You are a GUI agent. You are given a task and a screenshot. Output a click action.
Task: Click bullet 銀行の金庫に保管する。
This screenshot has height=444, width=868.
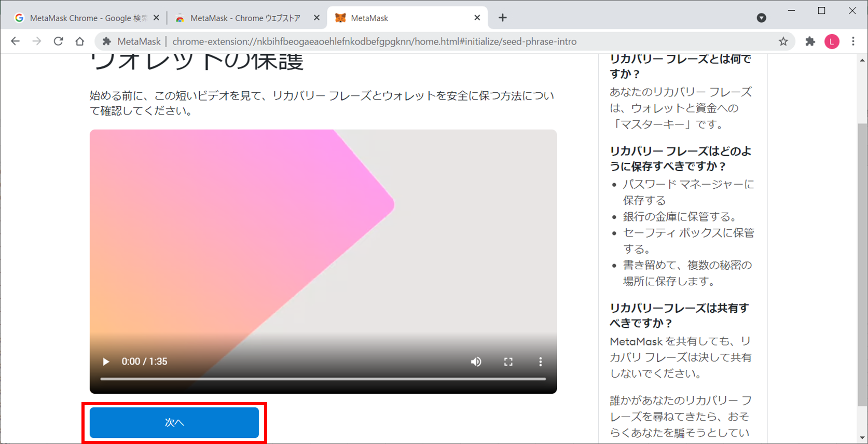[680, 216]
